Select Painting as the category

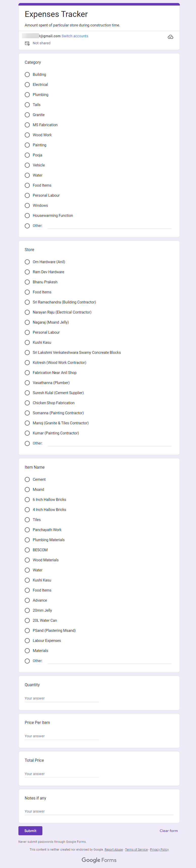click(x=27, y=145)
